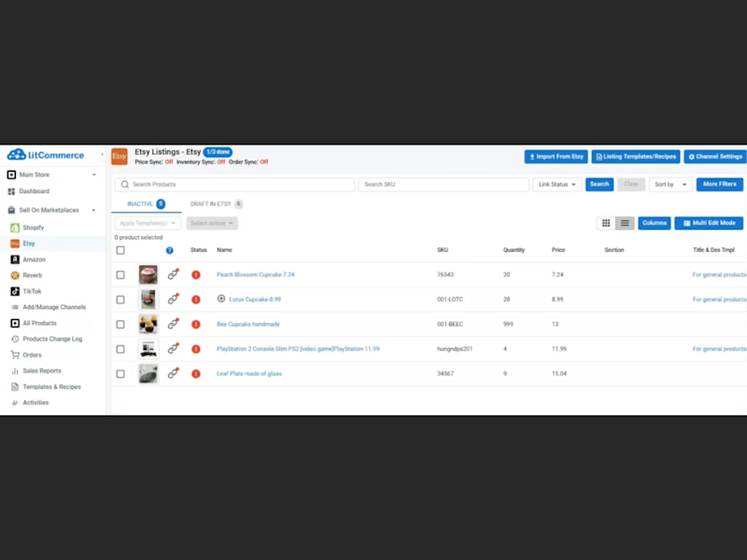Click the blue help question mark icon

pyautogui.click(x=170, y=250)
